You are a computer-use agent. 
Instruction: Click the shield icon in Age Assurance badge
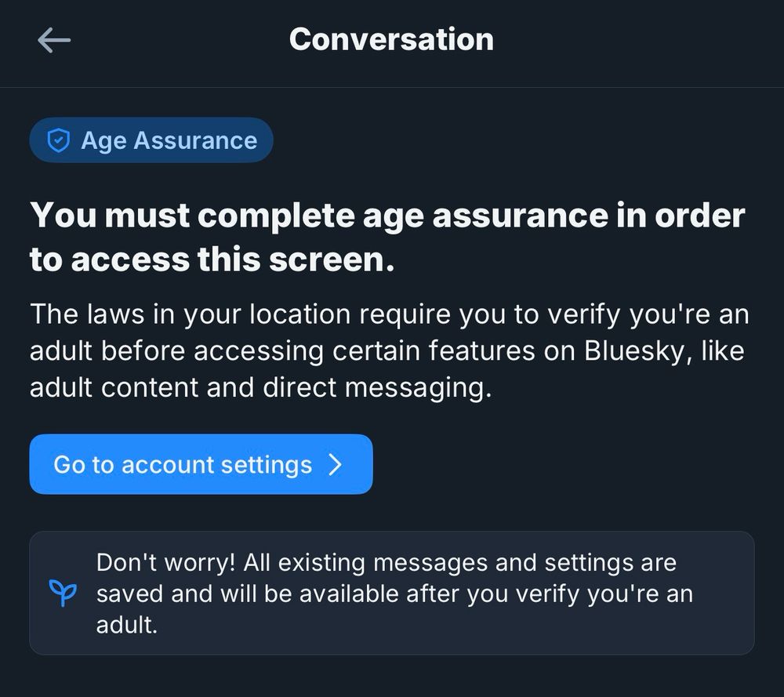58,140
